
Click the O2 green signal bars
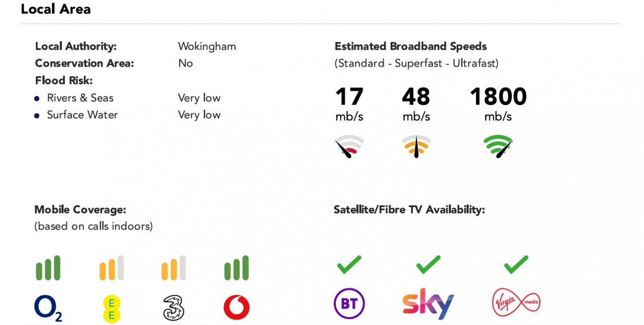pos(48,268)
